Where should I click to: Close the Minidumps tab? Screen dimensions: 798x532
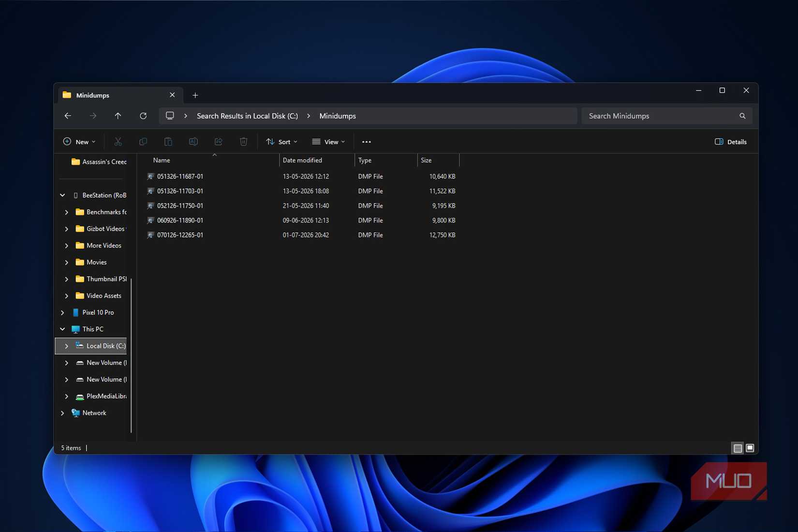(172, 95)
